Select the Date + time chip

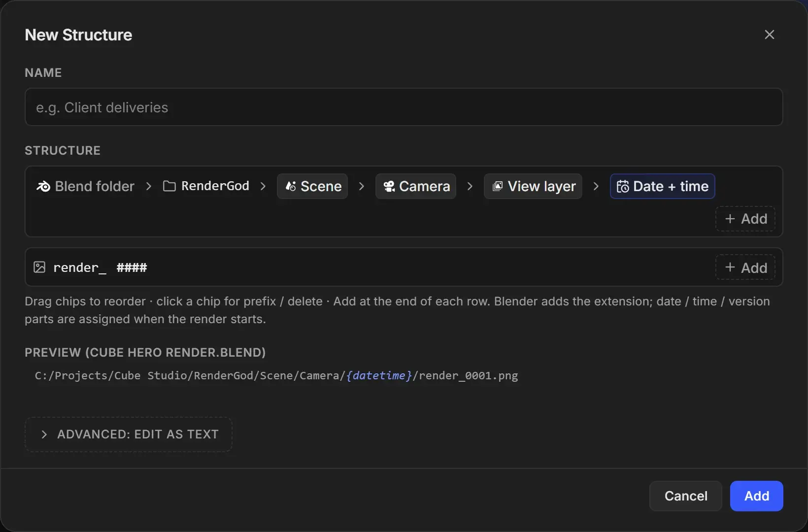pos(663,186)
